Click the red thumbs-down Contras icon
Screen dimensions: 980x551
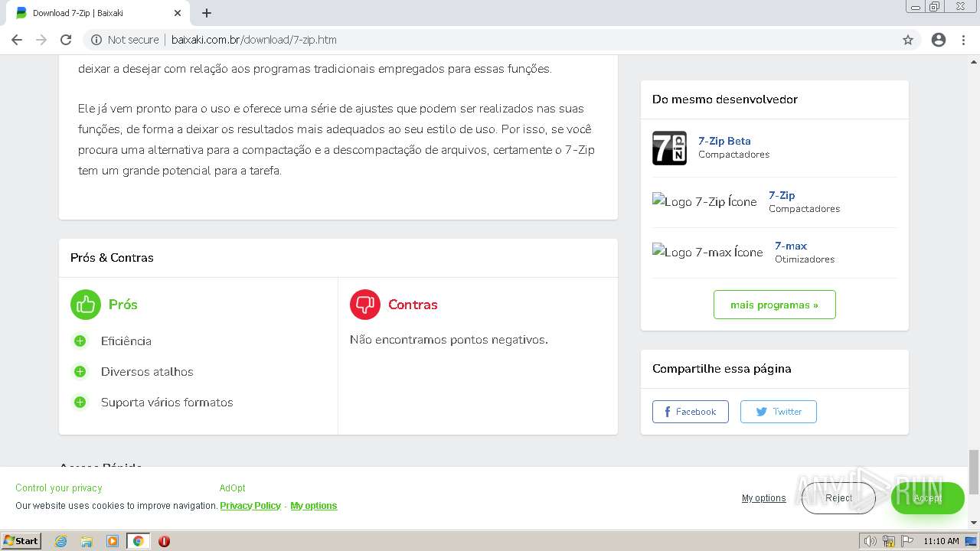pyautogui.click(x=365, y=305)
